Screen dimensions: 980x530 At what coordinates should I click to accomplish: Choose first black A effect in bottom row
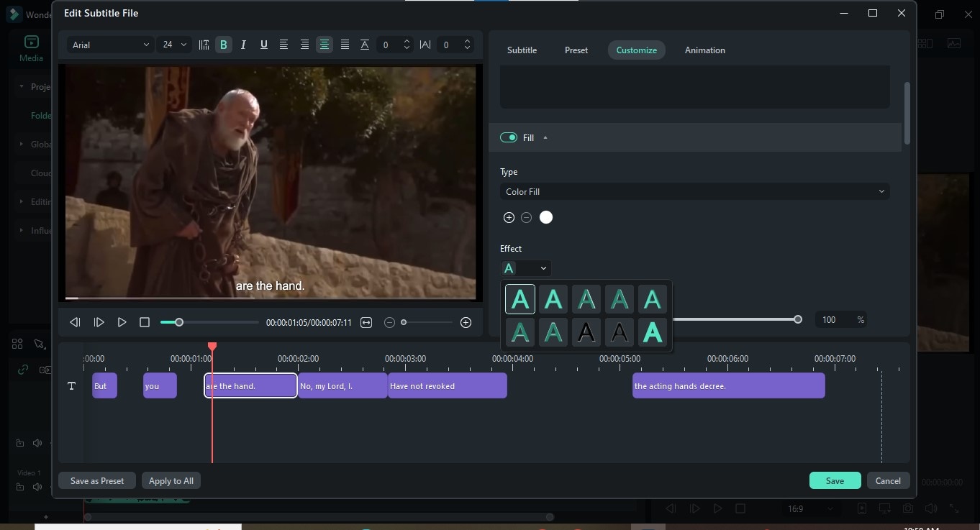[x=586, y=332]
